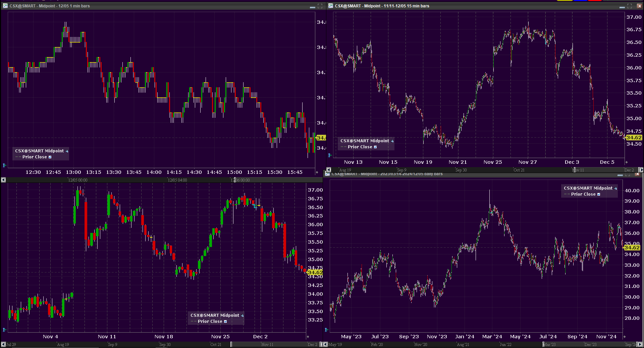Open CSX@SMART Midpoint settings wrench in 1 min chart
Image resolution: width=644 pixels, height=348 pixels.
pos(67,151)
